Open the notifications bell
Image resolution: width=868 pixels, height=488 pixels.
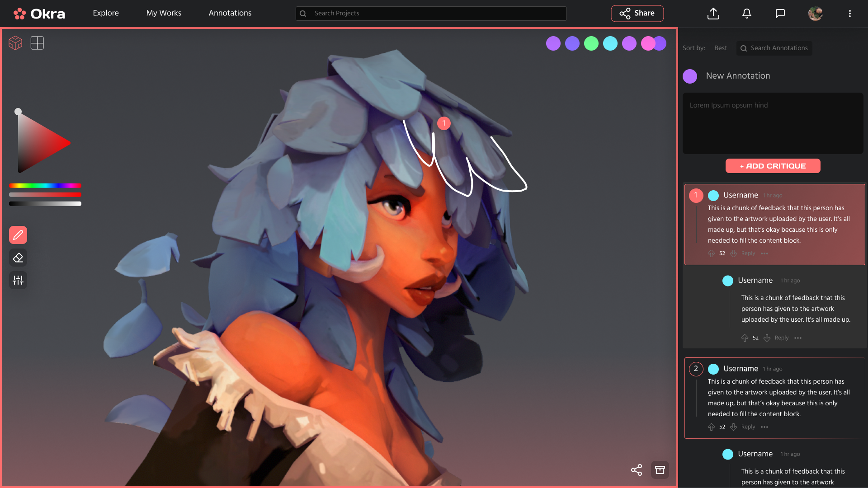[747, 14]
